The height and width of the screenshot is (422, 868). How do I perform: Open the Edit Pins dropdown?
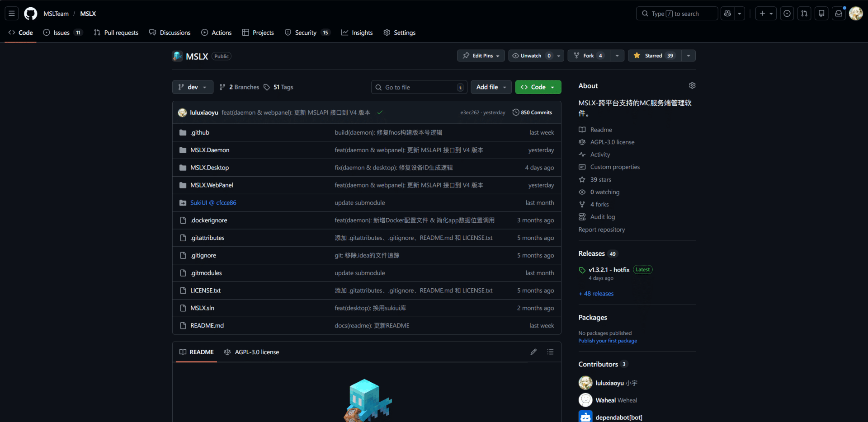pos(481,56)
